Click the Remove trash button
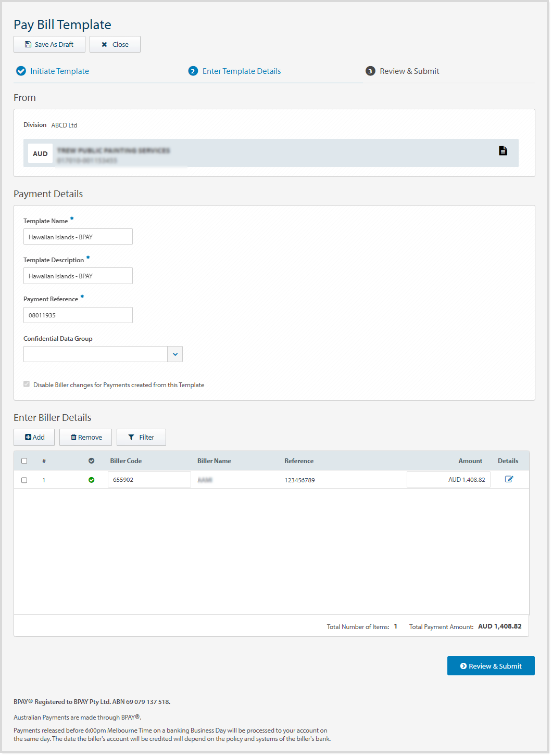Image resolution: width=552 pixels, height=756 pixels. pyautogui.click(x=86, y=438)
